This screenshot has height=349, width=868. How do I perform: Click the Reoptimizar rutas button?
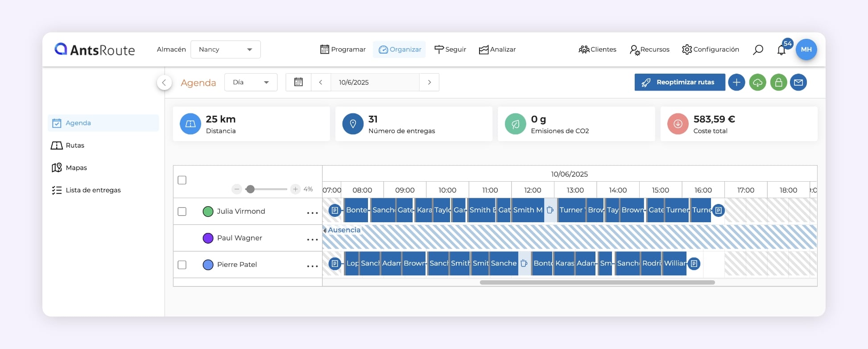click(x=679, y=83)
